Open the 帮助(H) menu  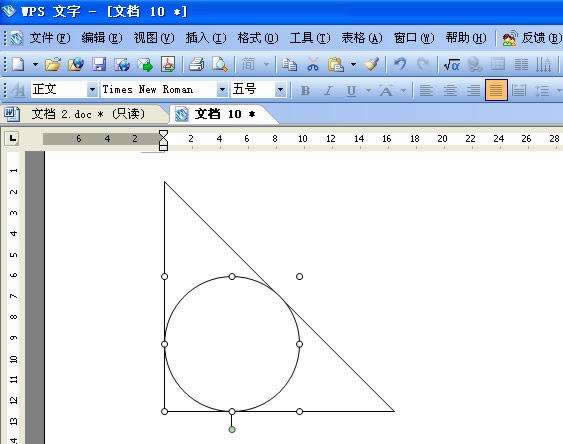coord(466,38)
